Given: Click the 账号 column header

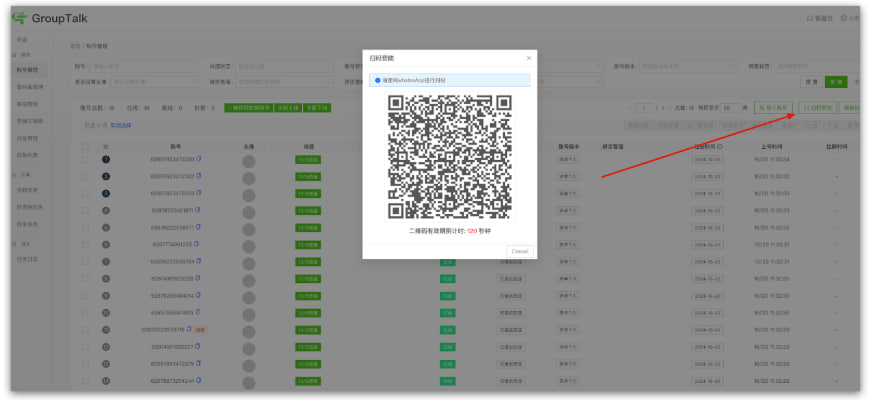Looking at the screenshot, I should 175,147.
